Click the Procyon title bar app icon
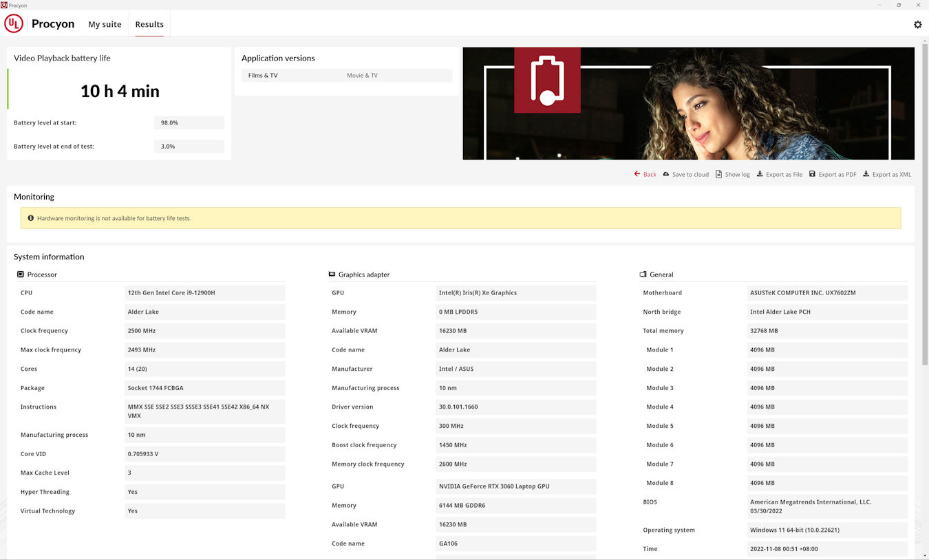929x560 pixels. pos(4,5)
